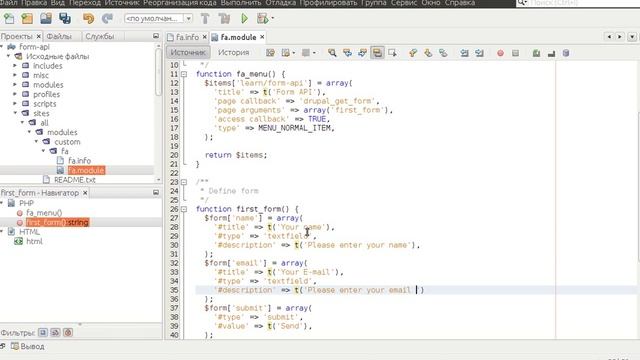Image resolution: width=640 pixels, height=360 pixels.
Task: Select the html node in Navigator
Action: point(34,241)
